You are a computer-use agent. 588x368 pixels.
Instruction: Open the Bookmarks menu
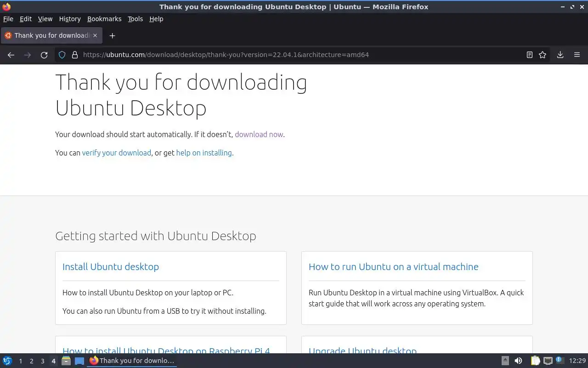[104, 19]
